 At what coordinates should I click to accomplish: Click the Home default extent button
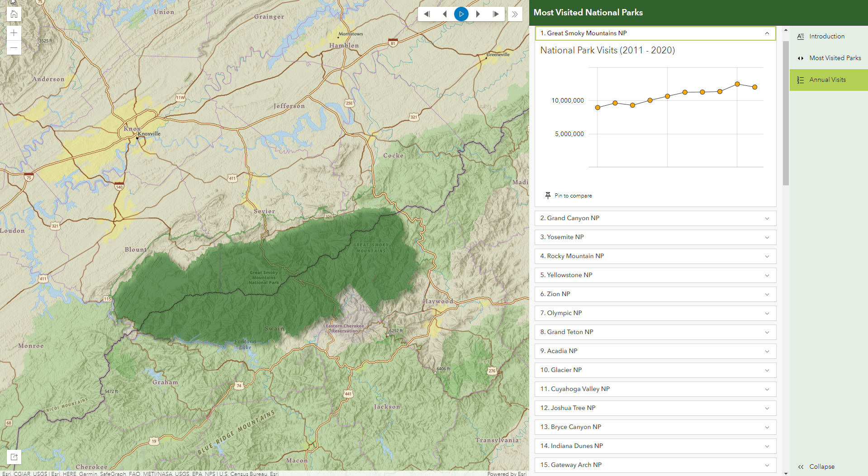[x=14, y=14]
